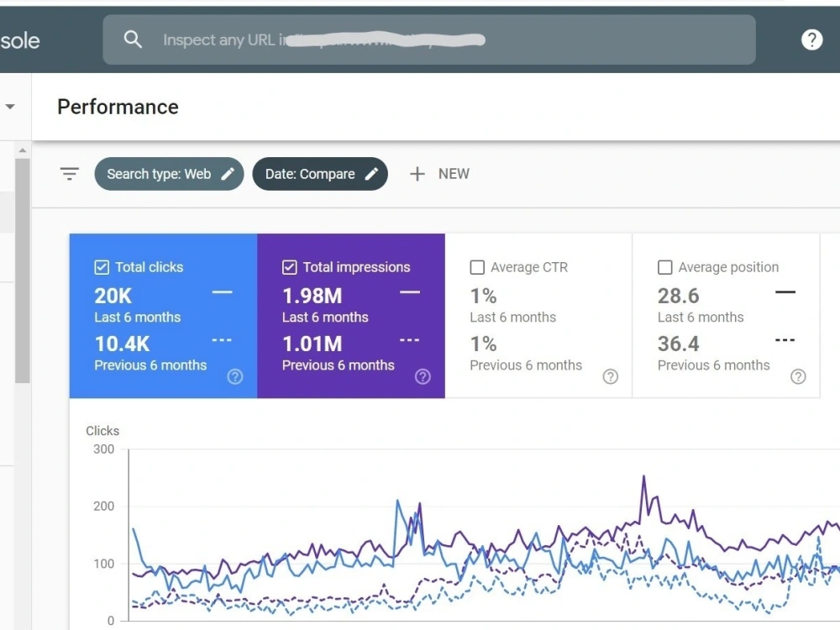Image resolution: width=840 pixels, height=630 pixels.
Task: Click the 10.4K previous clicks value
Action: [x=122, y=344]
